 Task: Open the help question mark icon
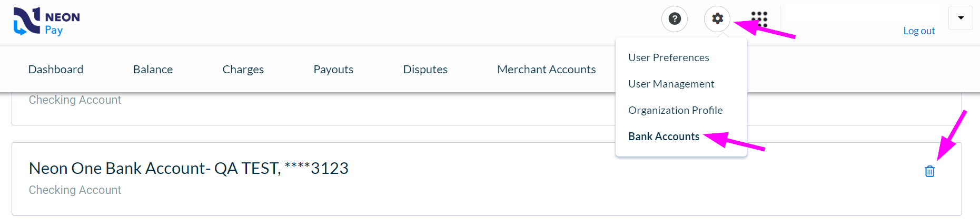tap(675, 19)
